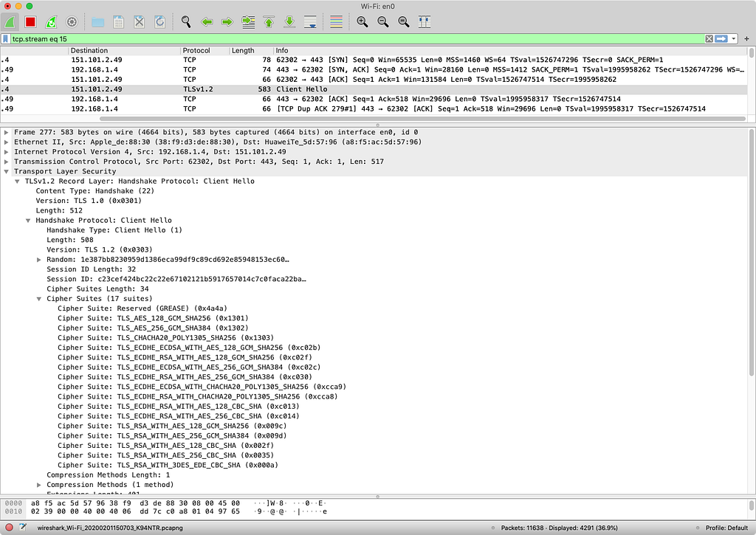Open recent display filters dropdown
The image size is (756, 535).
point(733,38)
